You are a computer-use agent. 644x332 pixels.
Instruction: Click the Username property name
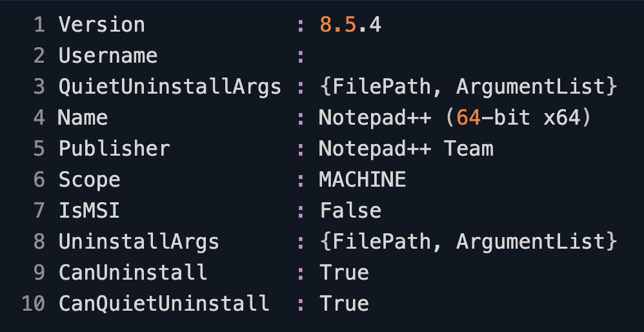pos(108,56)
